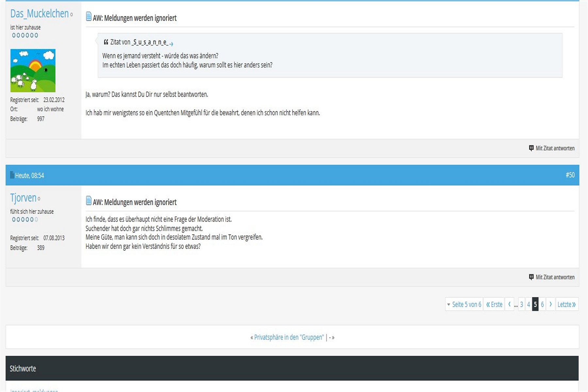
Task: Jump to first page via 'Erste'
Action: coord(494,304)
